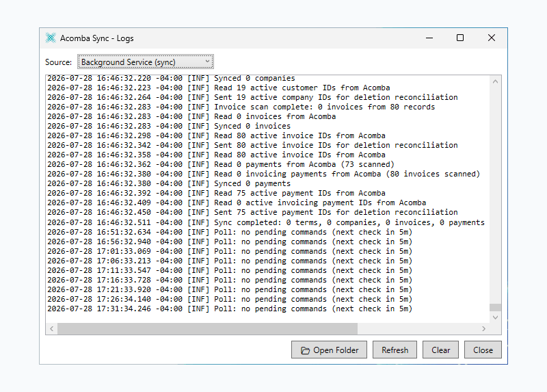
Task: Click 'Read 0 invoicing payments from Acomba' line
Action: tap(263, 174)
